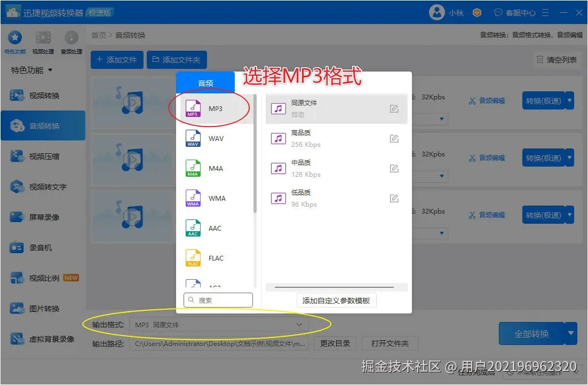Click 转换(极速) for the second file
588x385 pixels.
(x=543, y=158)
